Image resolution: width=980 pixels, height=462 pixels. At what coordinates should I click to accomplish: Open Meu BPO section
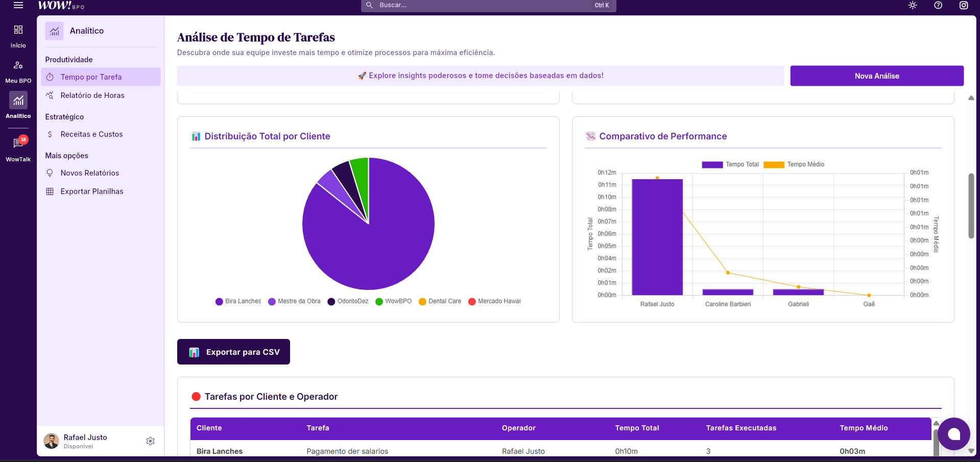point(18,71)
